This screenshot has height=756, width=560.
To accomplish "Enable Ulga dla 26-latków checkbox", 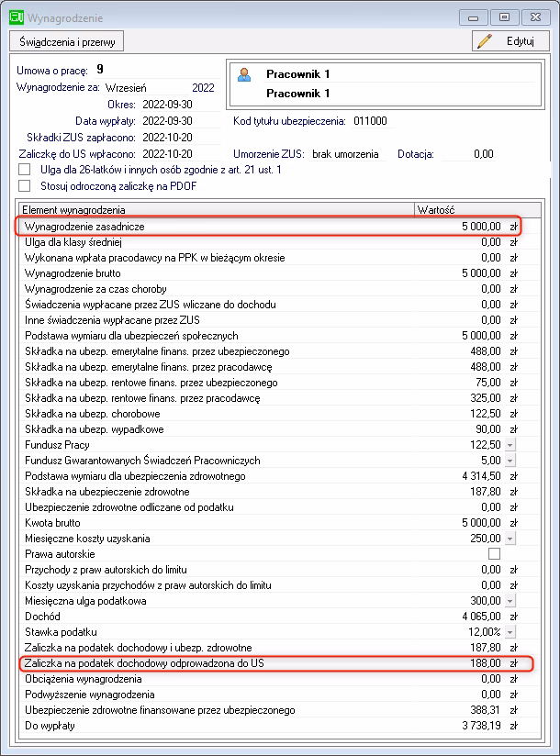I will pyautogui.click(x=24, y=170).
